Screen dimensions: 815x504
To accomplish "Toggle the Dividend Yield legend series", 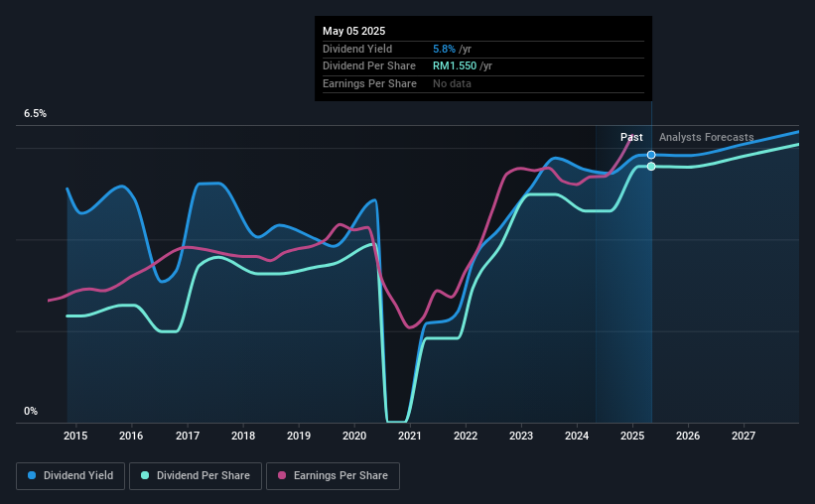I will click(x=70, y=476).
